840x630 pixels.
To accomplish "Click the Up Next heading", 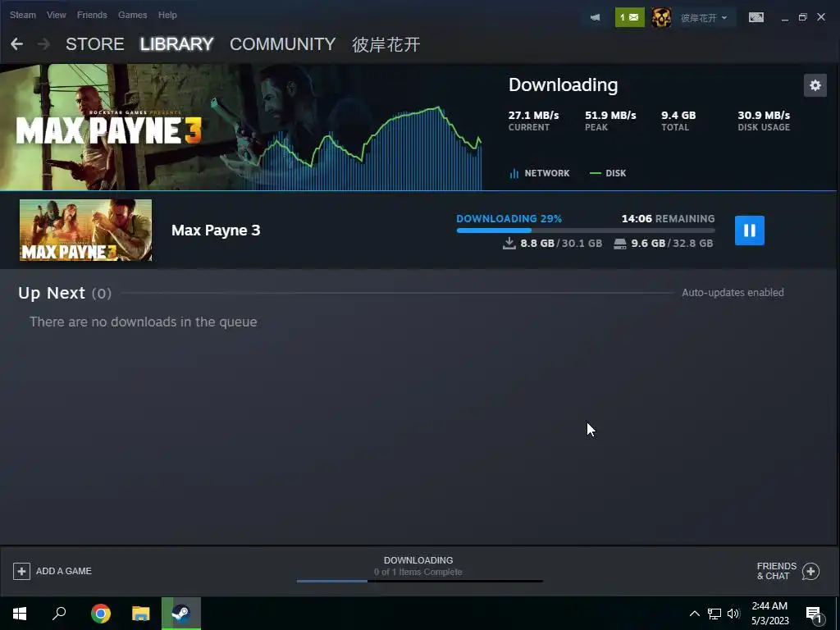I will click(52, 293).
